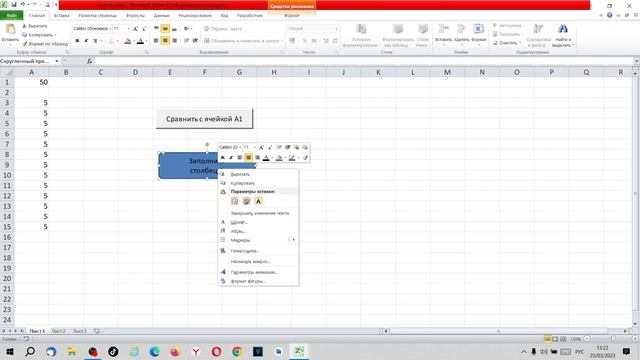
Task: Select the Лист2 sheet tab
Action: [x=58, y=331]
